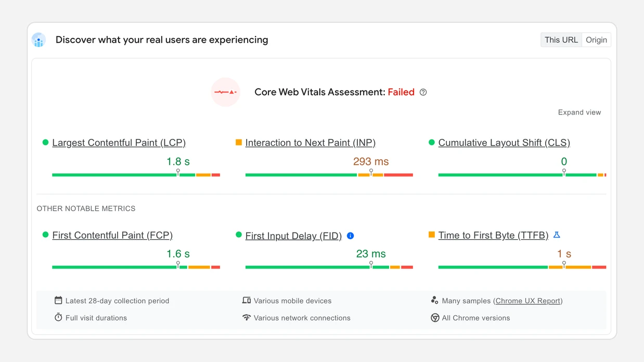
Task: Click the experimental flask icon next to TTFB
Action: pos(557,235)
